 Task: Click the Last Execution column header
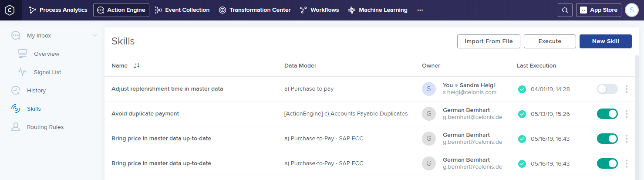(x=536, y=66)
